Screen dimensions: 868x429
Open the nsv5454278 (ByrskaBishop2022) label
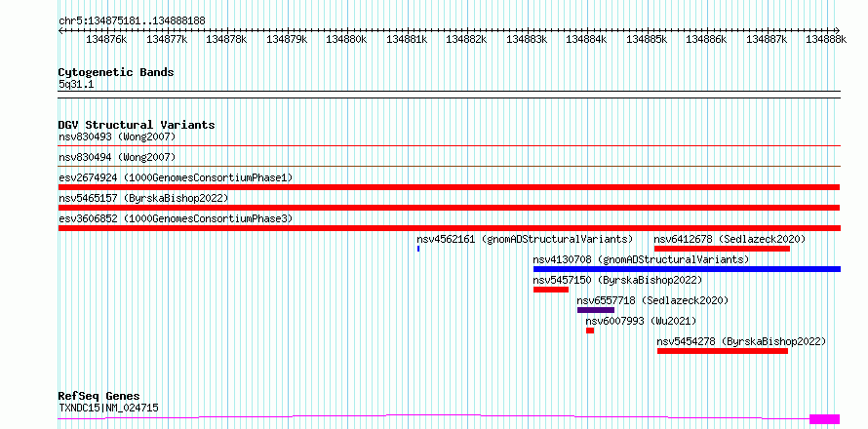point(742,341)
